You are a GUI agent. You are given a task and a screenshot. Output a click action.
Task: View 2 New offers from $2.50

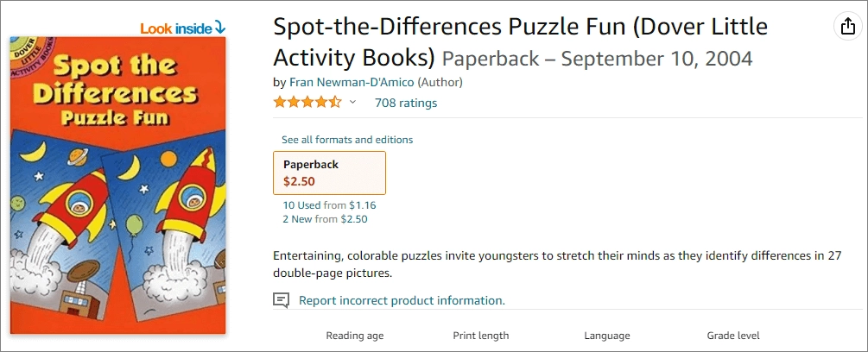coord(325,219)
